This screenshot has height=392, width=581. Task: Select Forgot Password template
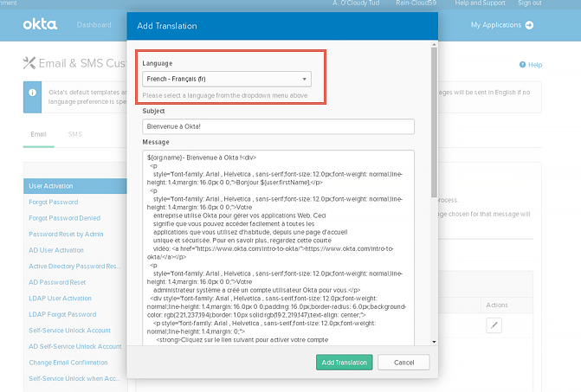(54, 202)
